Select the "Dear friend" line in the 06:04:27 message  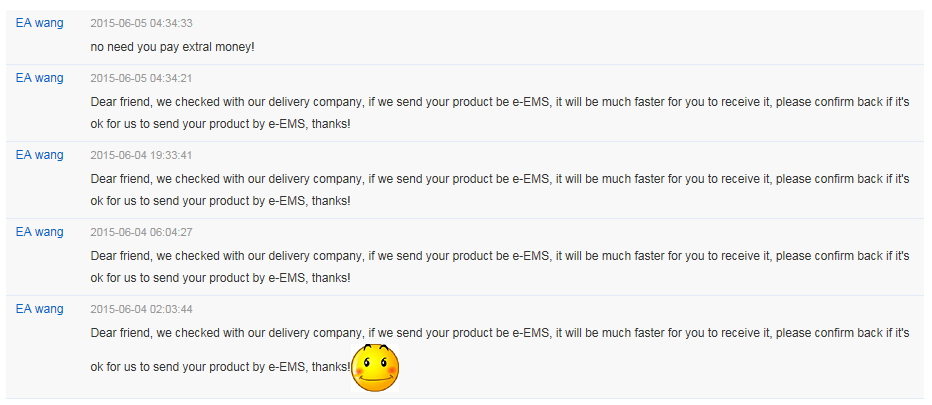click(x=500, y=256)
